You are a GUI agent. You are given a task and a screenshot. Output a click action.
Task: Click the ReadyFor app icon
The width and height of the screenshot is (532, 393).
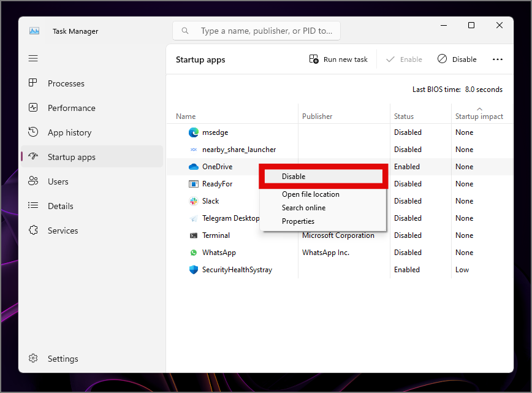click(x=194, y=184)
